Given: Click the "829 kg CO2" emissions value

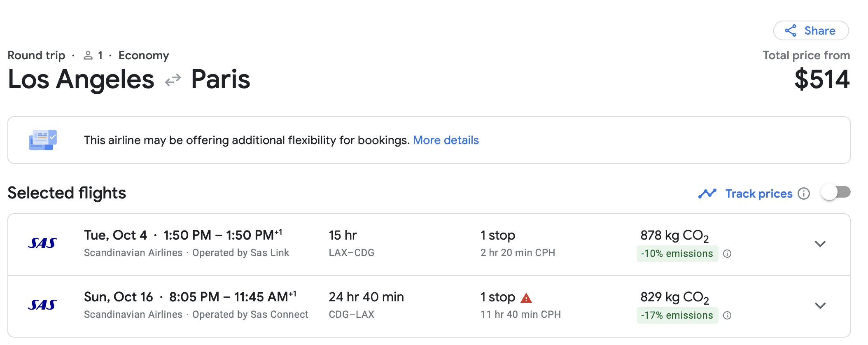Looking at the screenshot, I should point(674,298).
